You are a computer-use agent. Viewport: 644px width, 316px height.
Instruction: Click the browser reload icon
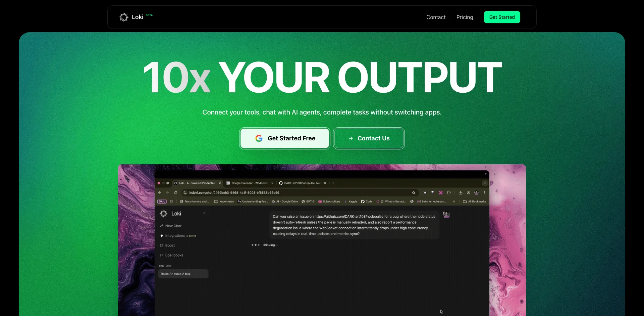pos(175,193)
